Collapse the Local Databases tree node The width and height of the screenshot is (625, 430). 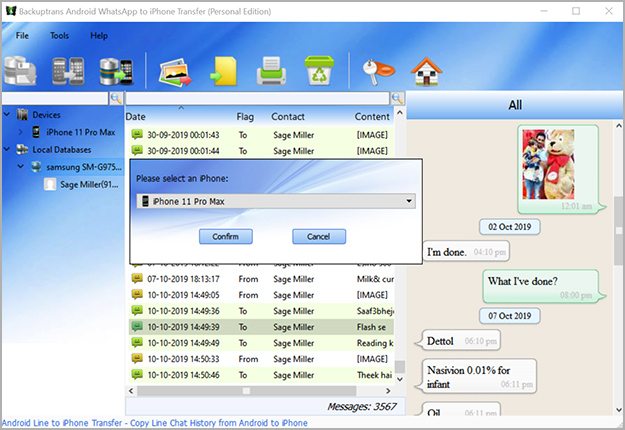9,149
